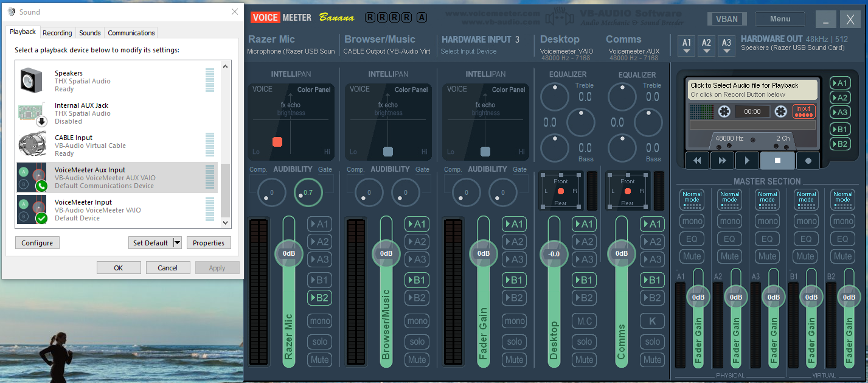The image size is (868, 383).
Task: Stop the cassette recorder playback
Action: click(x=777, y=161)
